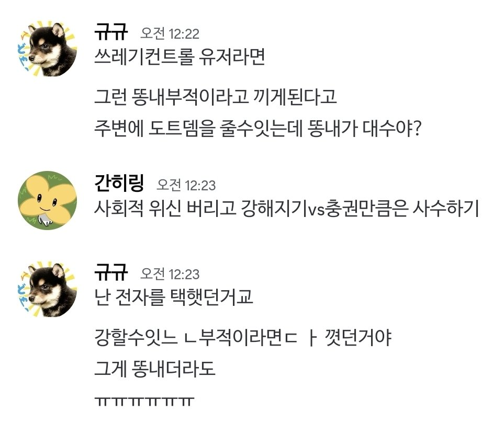Click 규규's dog avatar on the 12:22 message
504x423 pixels.
pyautogui.click(x=47, y=50)
